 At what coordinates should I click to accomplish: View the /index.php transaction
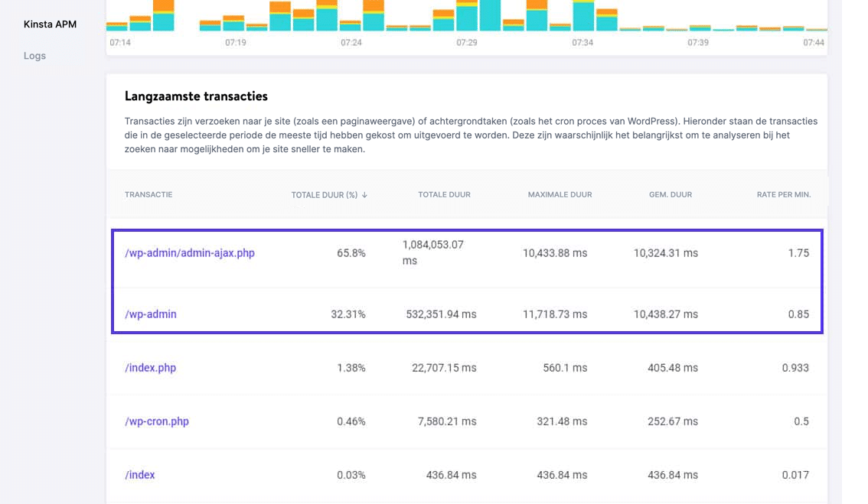click(151, 367)
